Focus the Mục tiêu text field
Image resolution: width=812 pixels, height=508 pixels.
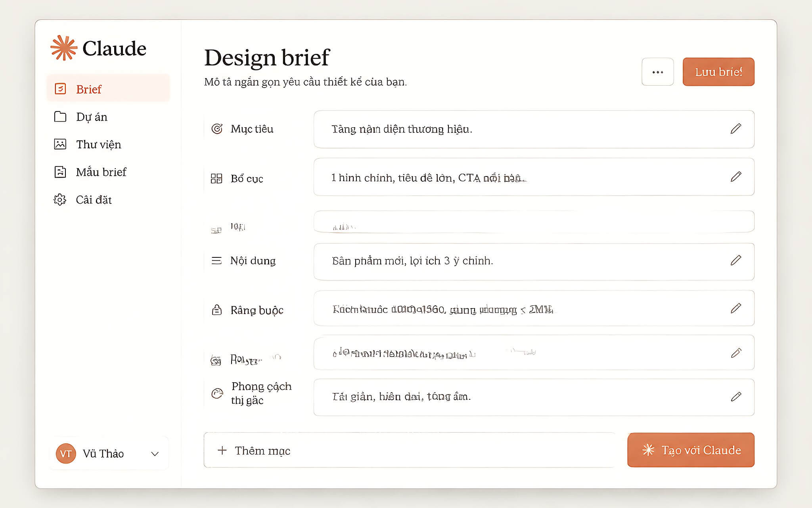[534, 129]
